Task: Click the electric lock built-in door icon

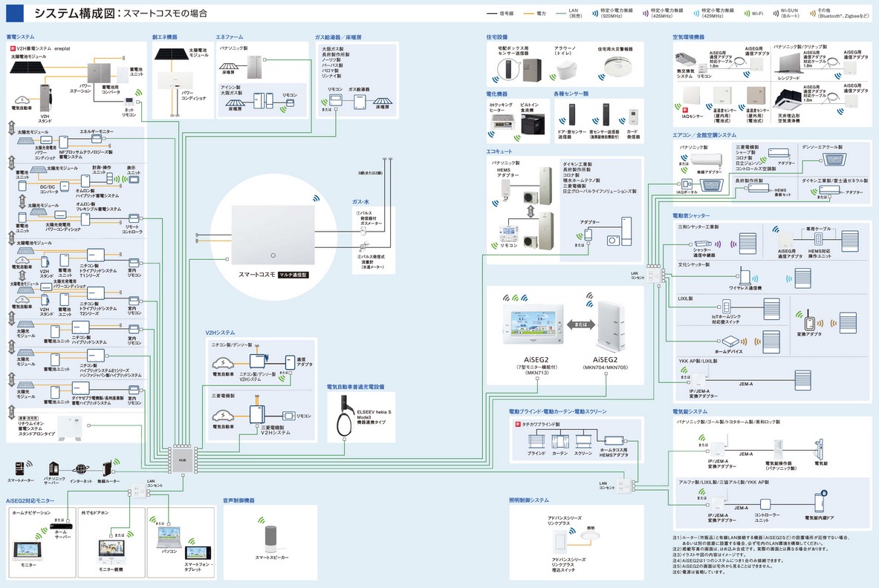Action: tap(820, 502)
